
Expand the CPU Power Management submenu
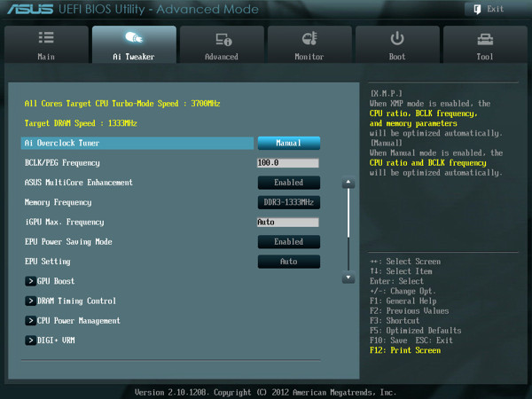73,321
